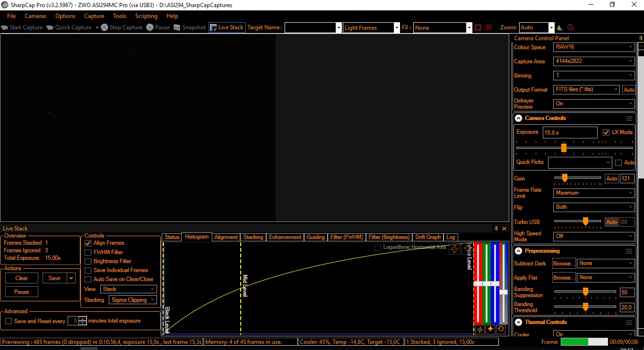644x350 pixels.
Task: Click Browse for Subtract Dark
Action: click(564, 264)
